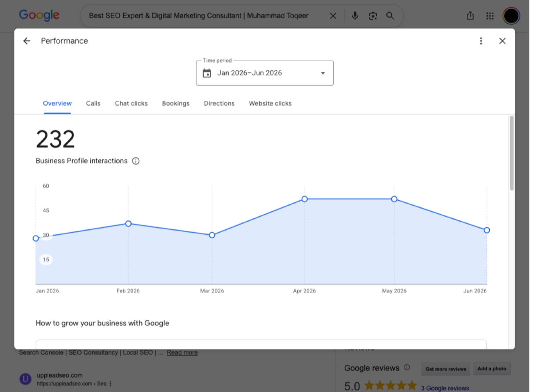Click the Google logo
536x392 pixels.
pyautogui.click(x=39, y=15)
